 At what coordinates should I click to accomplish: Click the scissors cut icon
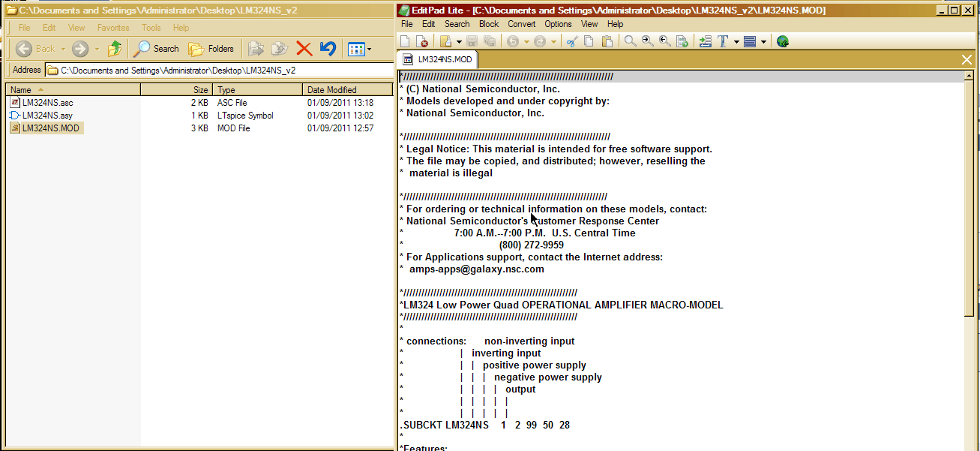coord(571,41)
